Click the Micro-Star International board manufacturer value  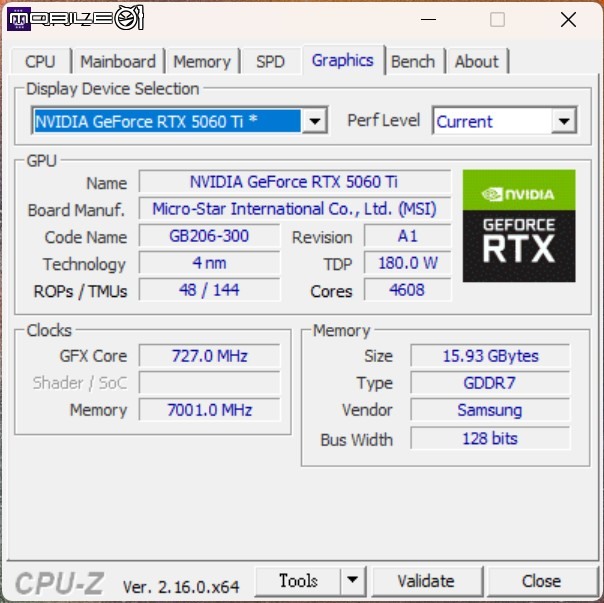pyautogui.click(x=295, y=208)
